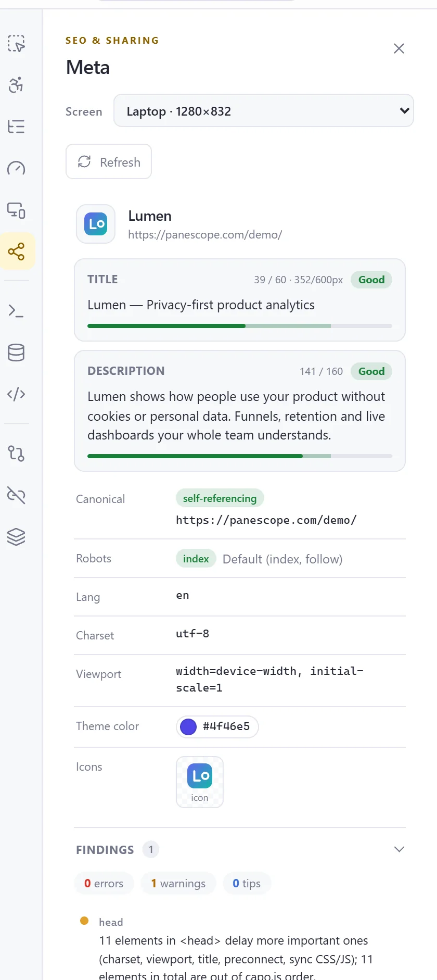Click the Viewport meta value
Image resolution: width=437 pixels, height=980 pixels.
click(x=269, y=680)
